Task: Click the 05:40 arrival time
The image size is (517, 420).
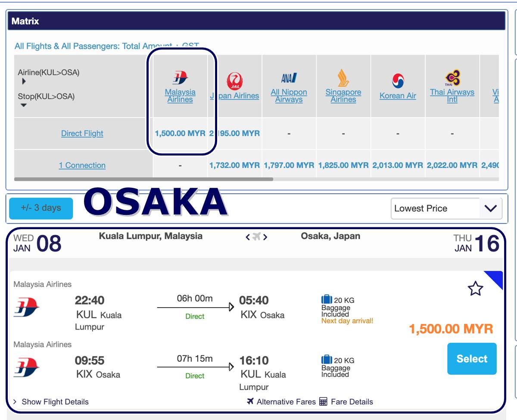Action: [x=254, y=300]
